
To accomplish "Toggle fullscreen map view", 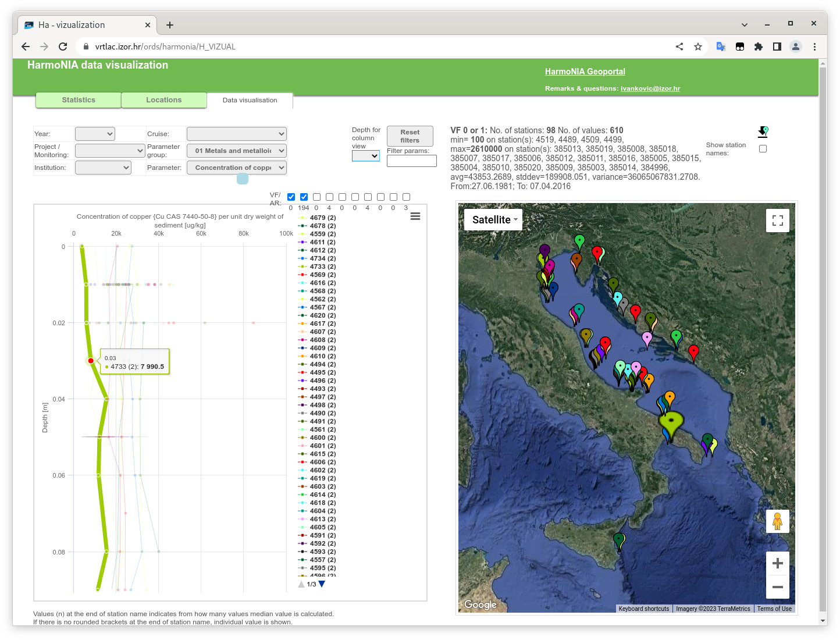I will pos(777,221).
